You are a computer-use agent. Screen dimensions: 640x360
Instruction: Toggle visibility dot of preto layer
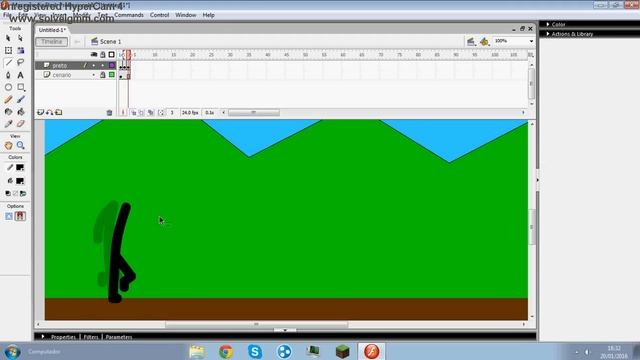(x=93, y=65)
